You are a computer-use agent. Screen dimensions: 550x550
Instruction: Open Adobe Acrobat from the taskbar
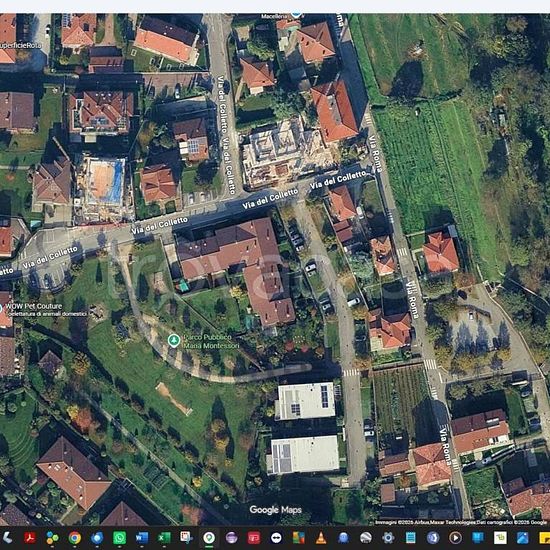29,538
